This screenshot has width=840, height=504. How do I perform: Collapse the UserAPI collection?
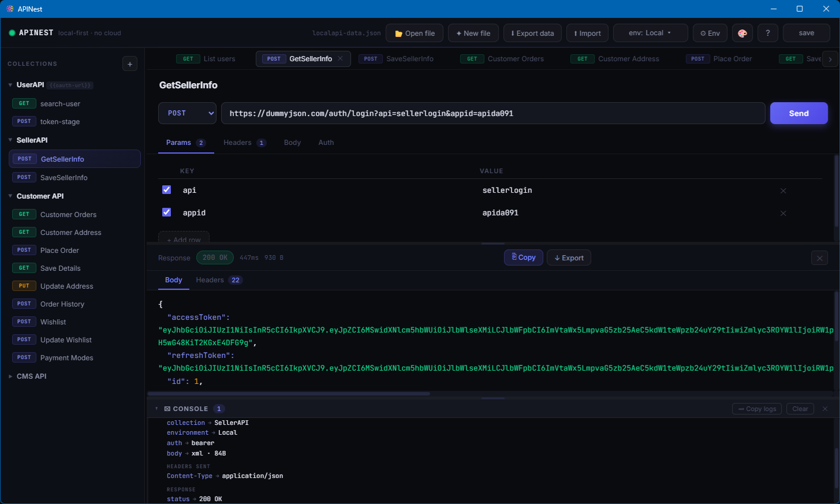(10, 85)
